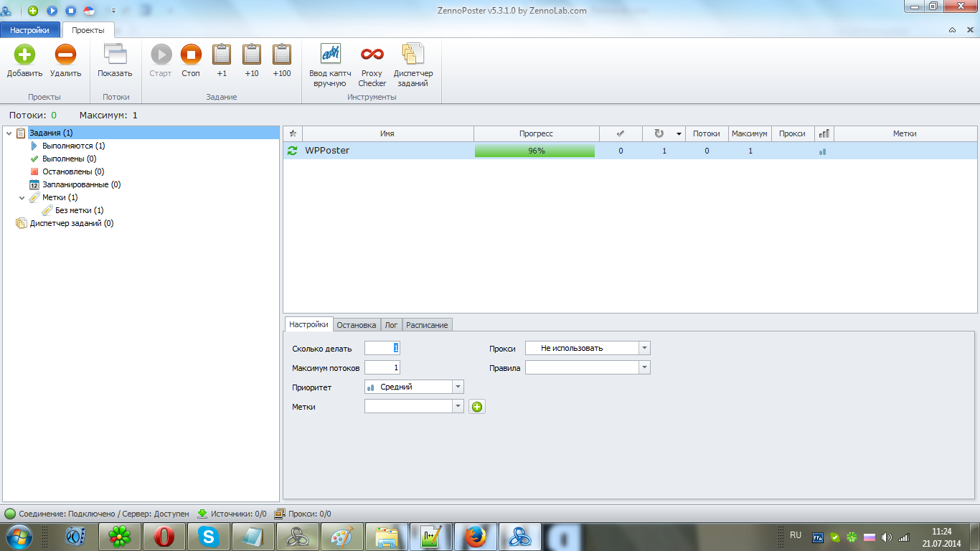This screenshot has width=980, height=551.
Task: Sort by the Прокси column header
Action: (792, 133)
